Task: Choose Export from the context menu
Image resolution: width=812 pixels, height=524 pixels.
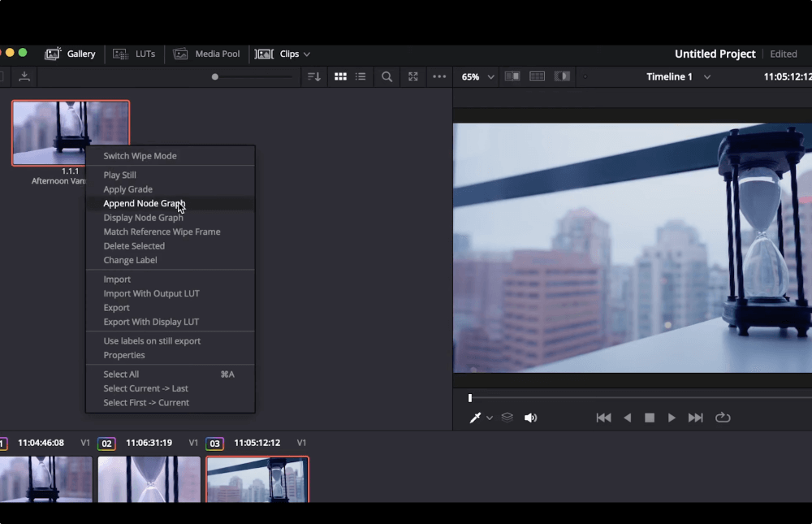Action: click(x=171, y=307)
